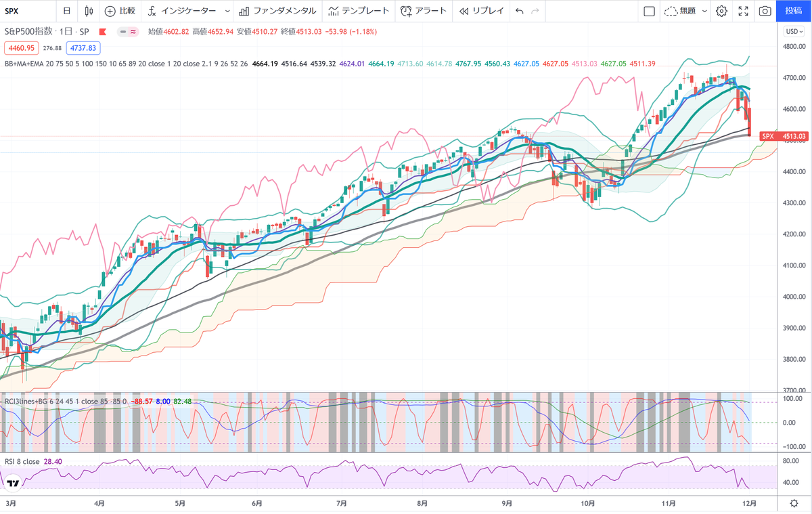
Task: Redo the chart action
Action: point(535,11)
